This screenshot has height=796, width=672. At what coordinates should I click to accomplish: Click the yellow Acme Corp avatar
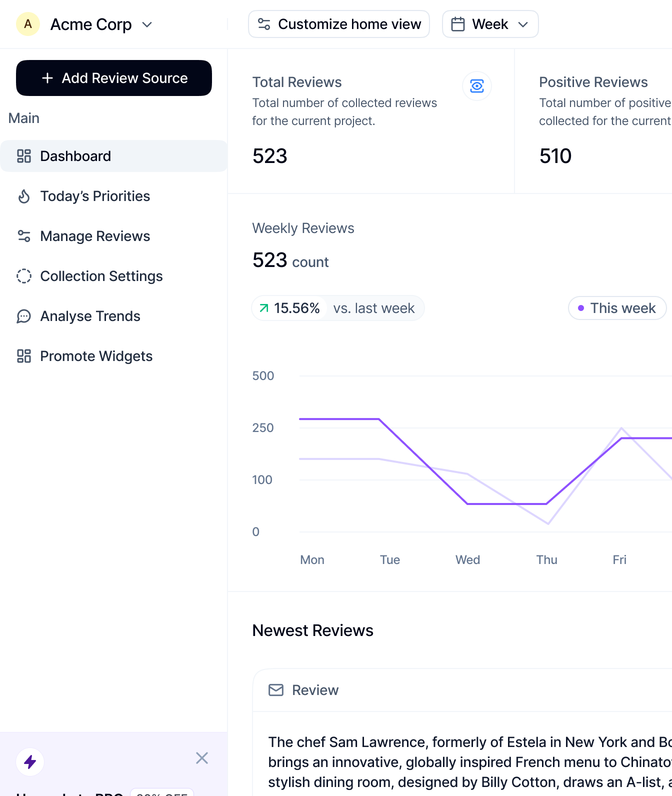coord(28,24)
